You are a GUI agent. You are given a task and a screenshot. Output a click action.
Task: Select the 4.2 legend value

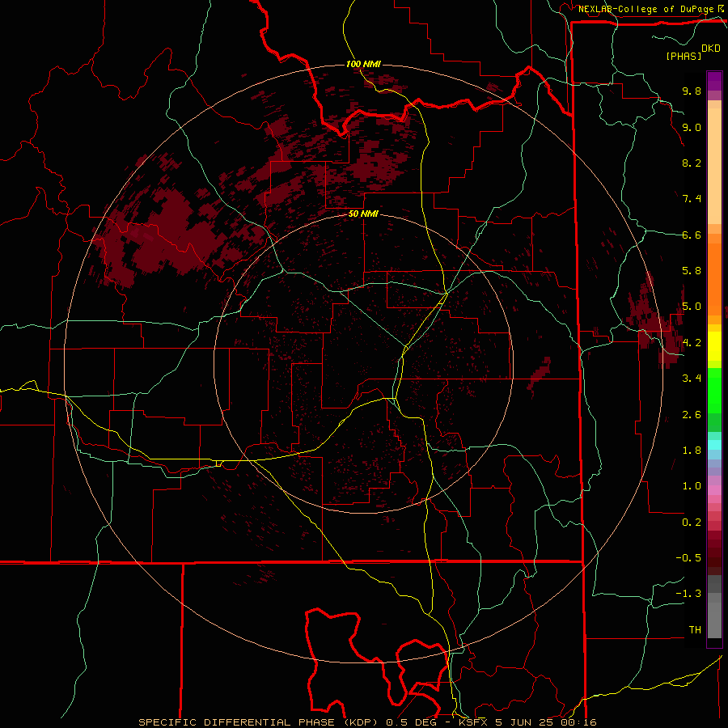pos(692,343)
